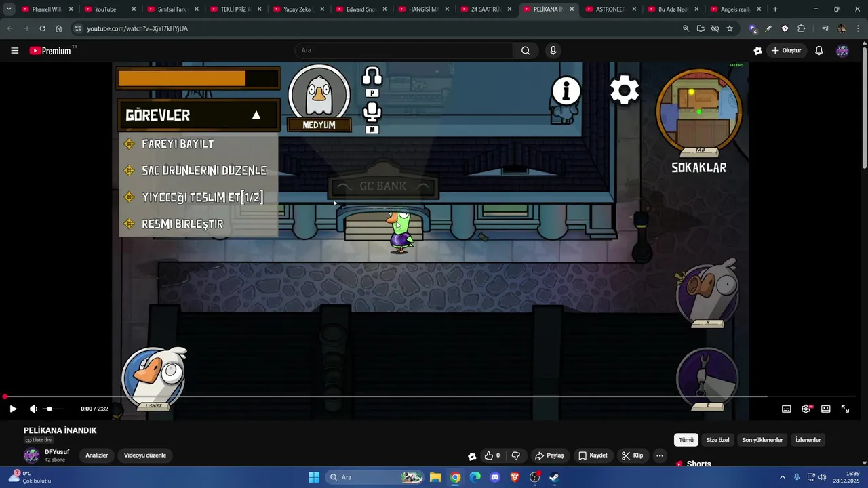Open Analizler for this video
Viewport: 868px width, 488px height.
[x=96, y=455]
